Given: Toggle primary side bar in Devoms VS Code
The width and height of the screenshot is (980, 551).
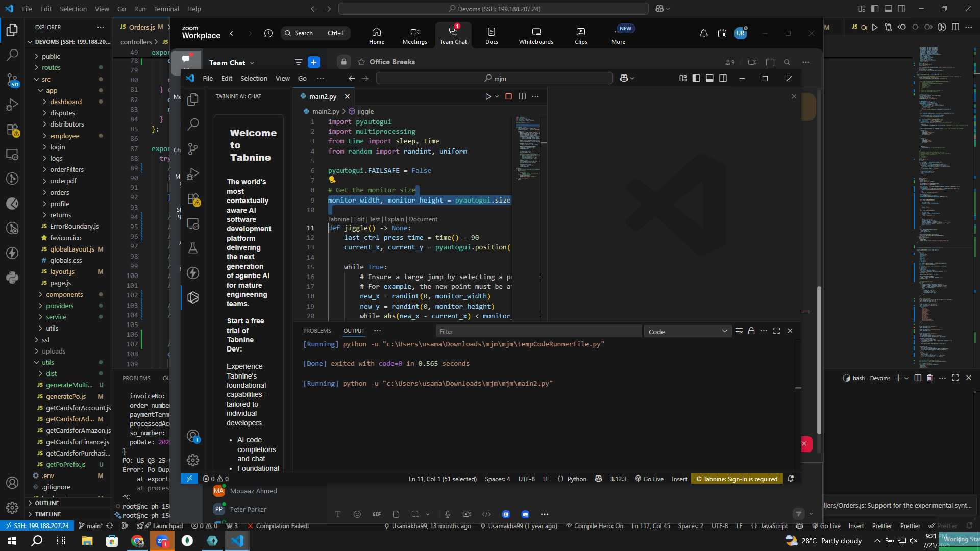Looking at the screenshot, I should point(875,9).
